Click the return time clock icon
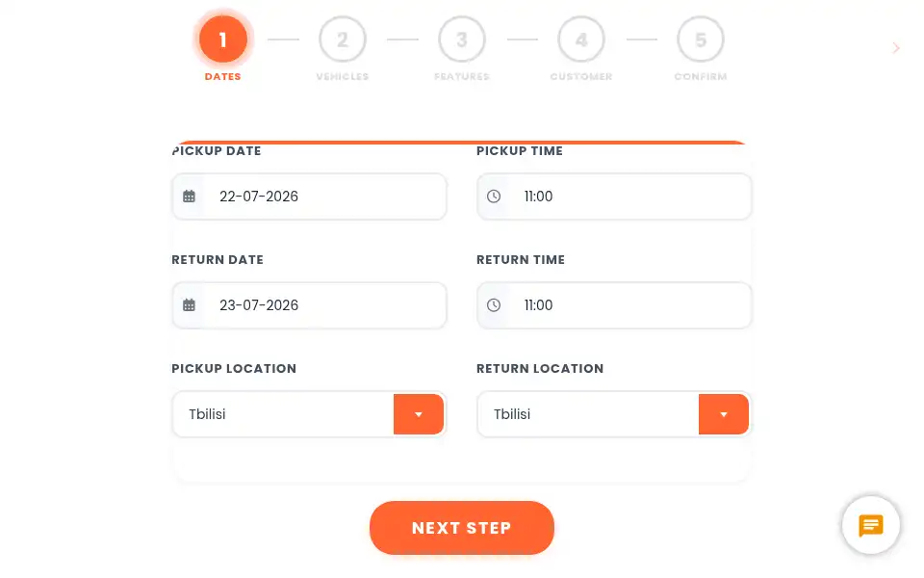924x578 pixels. coord(494,305)
